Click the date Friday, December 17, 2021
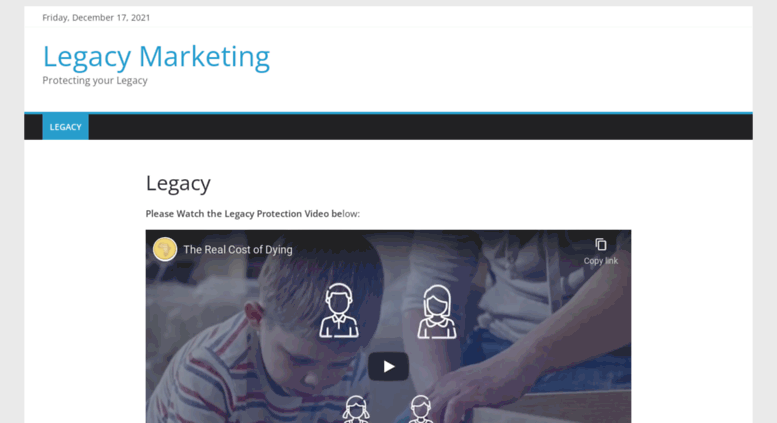 (96, 17)
